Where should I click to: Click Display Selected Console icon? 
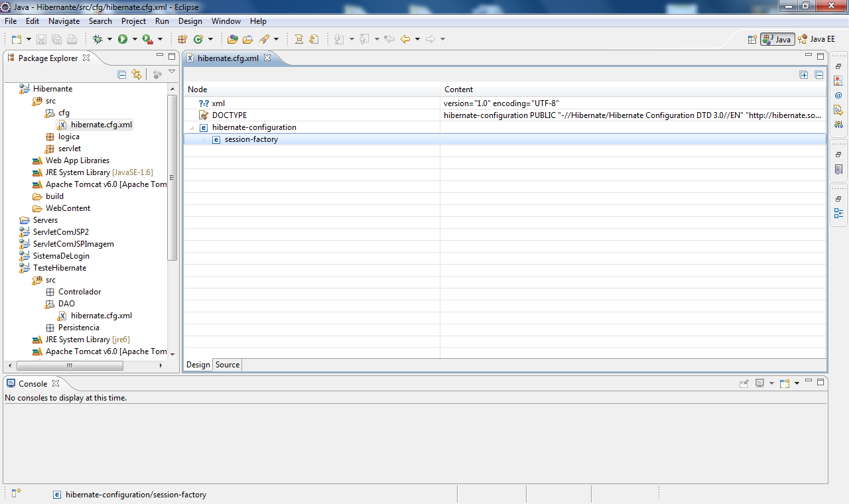click(x=760, y=383)
